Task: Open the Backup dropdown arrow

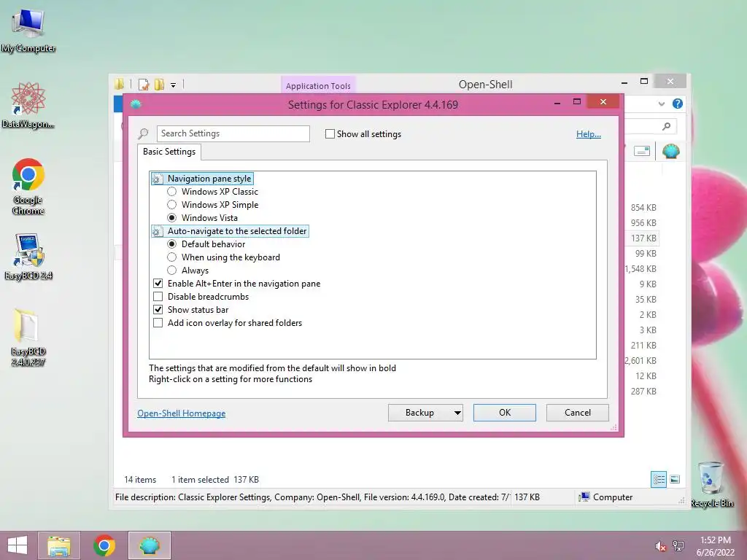Action: pos(457,413)
